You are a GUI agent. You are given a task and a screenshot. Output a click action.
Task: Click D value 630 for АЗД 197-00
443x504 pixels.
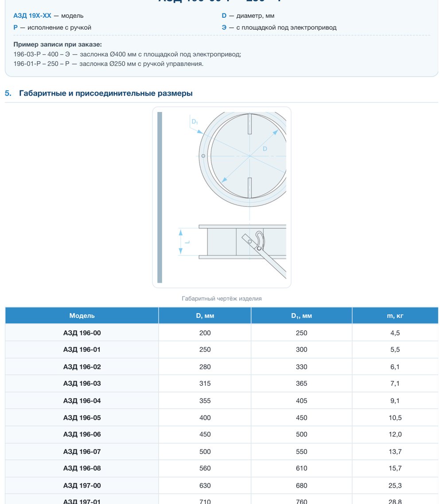click(205, 486)
